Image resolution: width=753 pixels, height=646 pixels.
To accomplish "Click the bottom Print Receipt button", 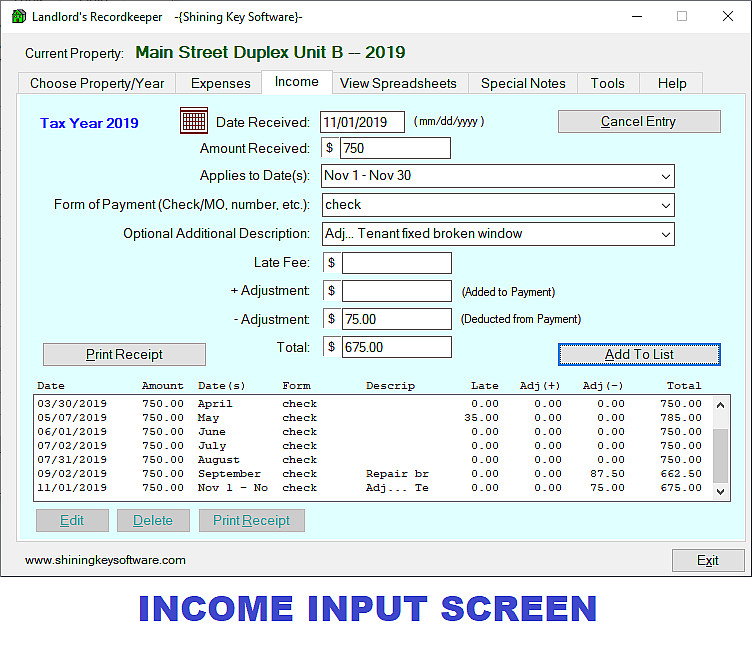I will click(252, 521).
